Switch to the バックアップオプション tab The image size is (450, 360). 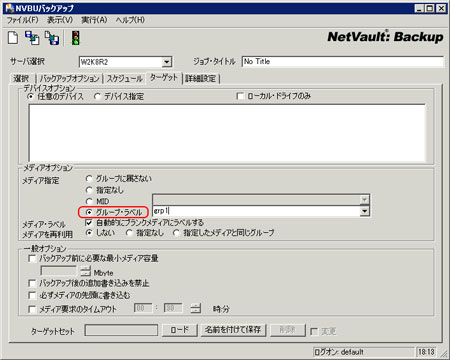click(69, 79)
